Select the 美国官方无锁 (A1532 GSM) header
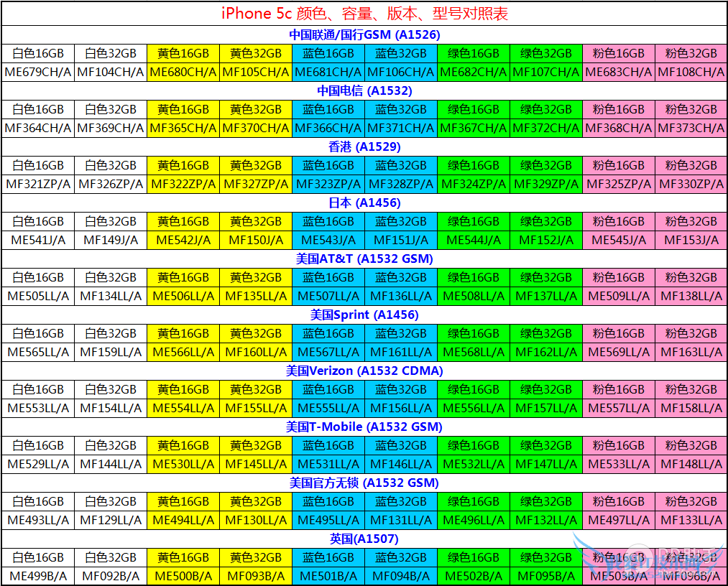 (364, 483)
